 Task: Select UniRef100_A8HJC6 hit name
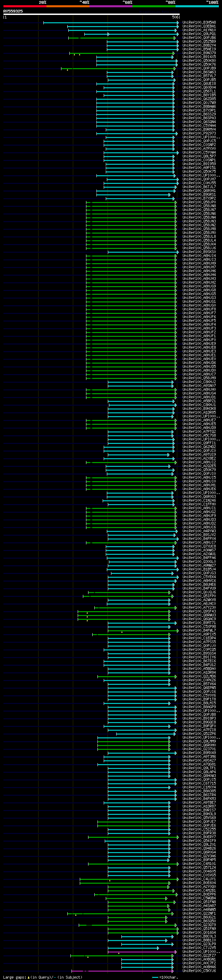(x=199, y=527)
